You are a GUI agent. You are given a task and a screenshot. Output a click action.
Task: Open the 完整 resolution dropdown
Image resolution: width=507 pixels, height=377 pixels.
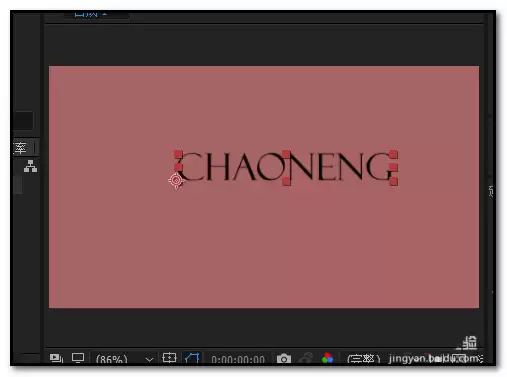tap(363, 359)
